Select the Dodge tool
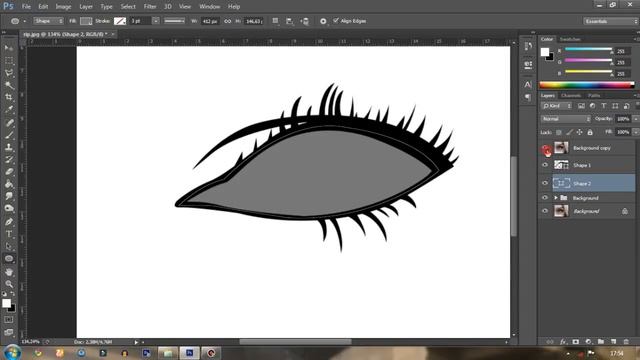Image resolution: width=640 pixels, height=360 pixels. tap(9, 209)
